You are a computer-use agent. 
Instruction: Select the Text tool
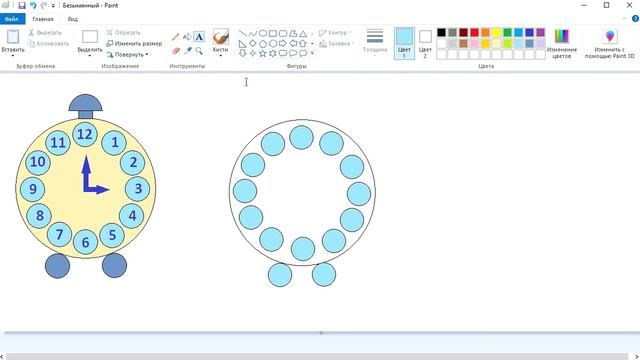tap(199, 37)
